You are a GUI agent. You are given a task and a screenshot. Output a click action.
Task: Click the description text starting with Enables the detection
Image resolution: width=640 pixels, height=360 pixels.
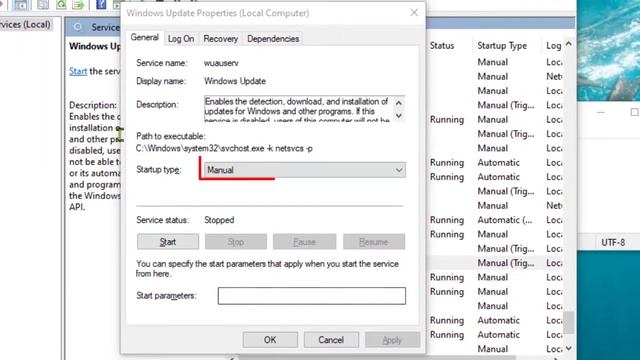pos(297,110)
